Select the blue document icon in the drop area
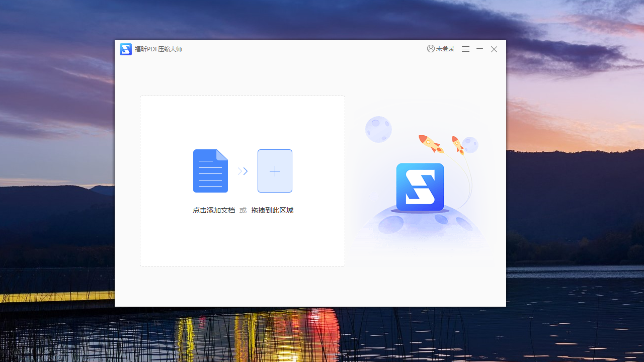The image size is (644, 362). click(x=210, y=170)
